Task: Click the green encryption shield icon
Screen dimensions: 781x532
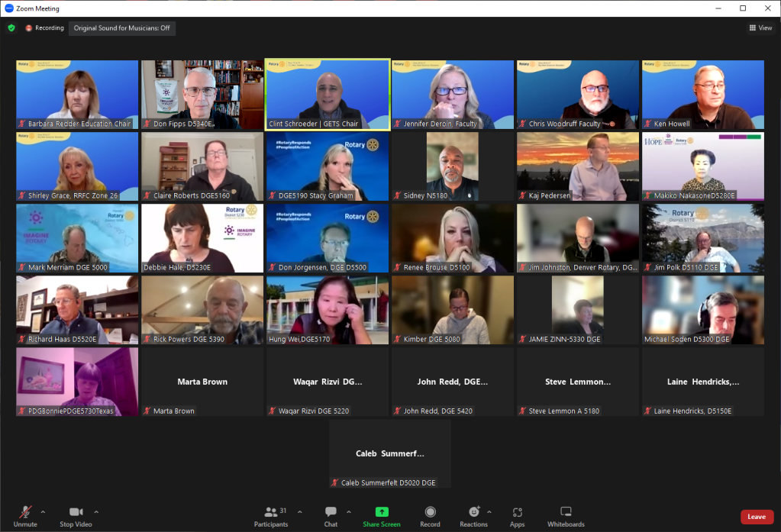Action: [x=11, y=28]
